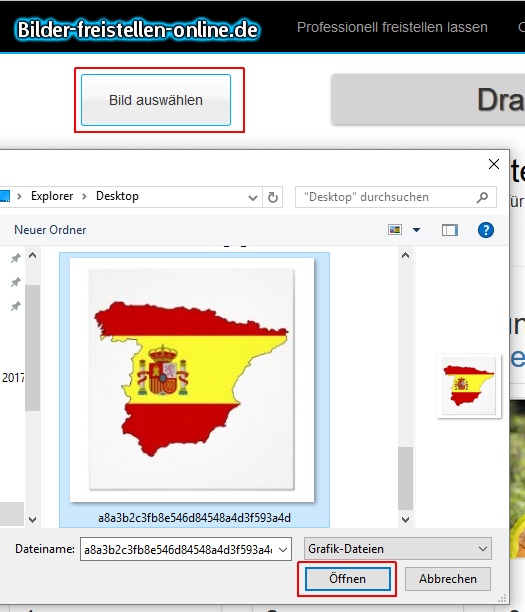Click the Abbrechen button
This screenshot has width=525, height=612.
(448, 579)
